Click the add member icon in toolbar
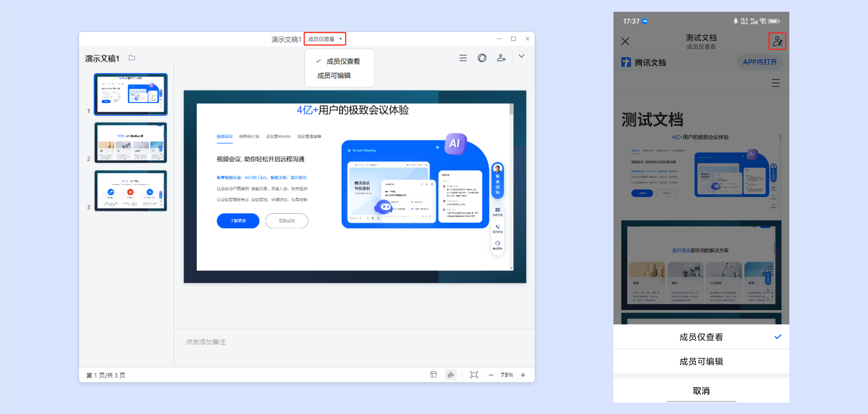Image resolution: width=868 pixels, height=414 pixels. [x=501, y=58]
